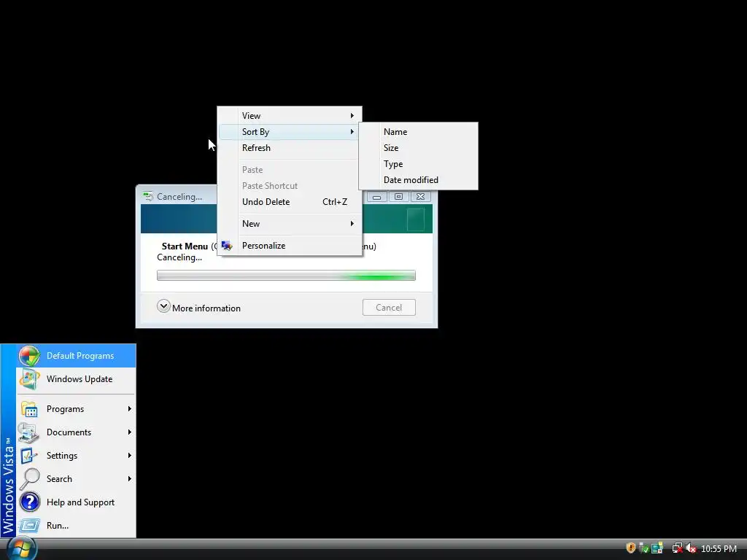This screenshot has height=560, width=747.
Task: Expand the Settings submenu arrow
Action: tap(130, 456)
